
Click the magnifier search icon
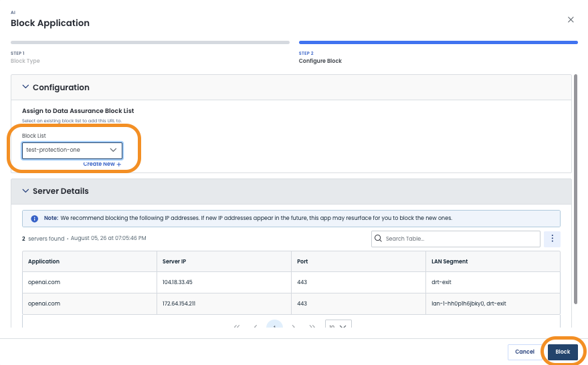[x=378, y=239]
